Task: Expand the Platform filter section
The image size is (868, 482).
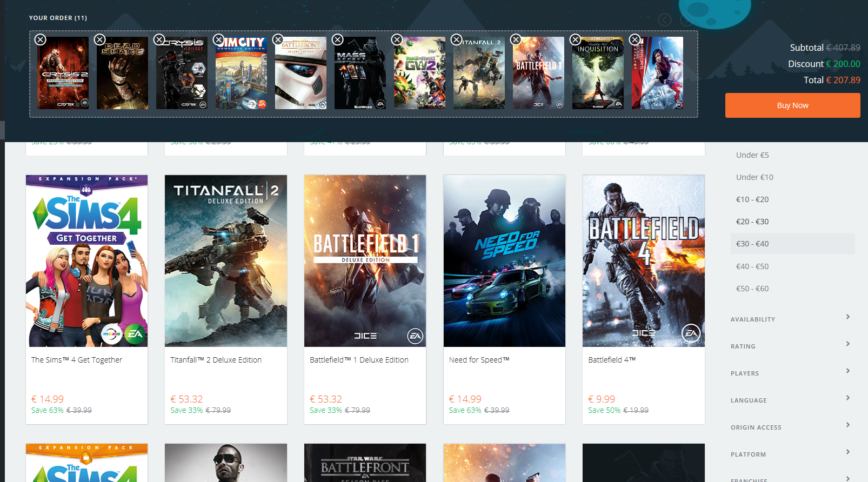Action: [x=791, y=453]
